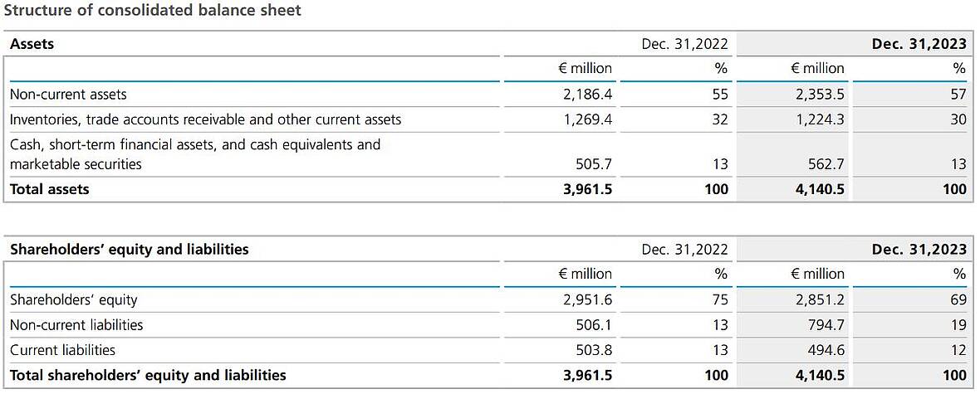Select the 'Shareholders' equity and liabilities' table header
980x394 pixels.
[x=129, y=249]
